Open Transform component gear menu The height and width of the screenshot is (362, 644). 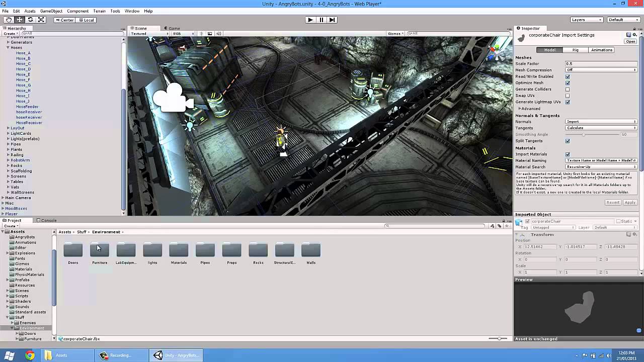click(635, 234)
